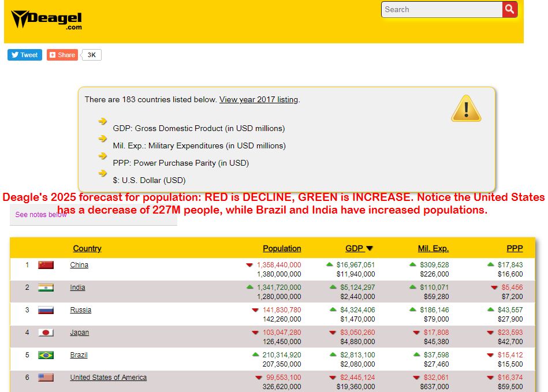The height and width of the screenshot is (392, 548).
Task: Click the China flag icon
Action: point(46,265)
